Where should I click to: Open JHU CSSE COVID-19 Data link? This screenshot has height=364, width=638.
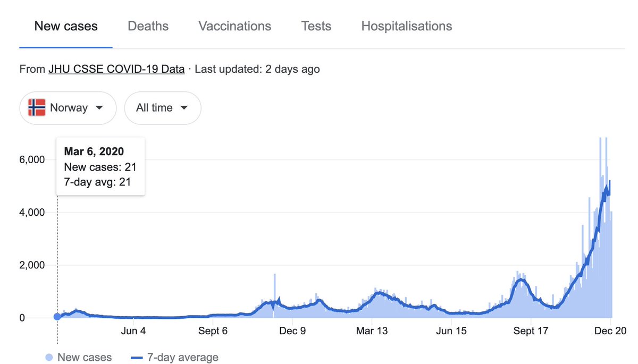click(x=116, y=69)
